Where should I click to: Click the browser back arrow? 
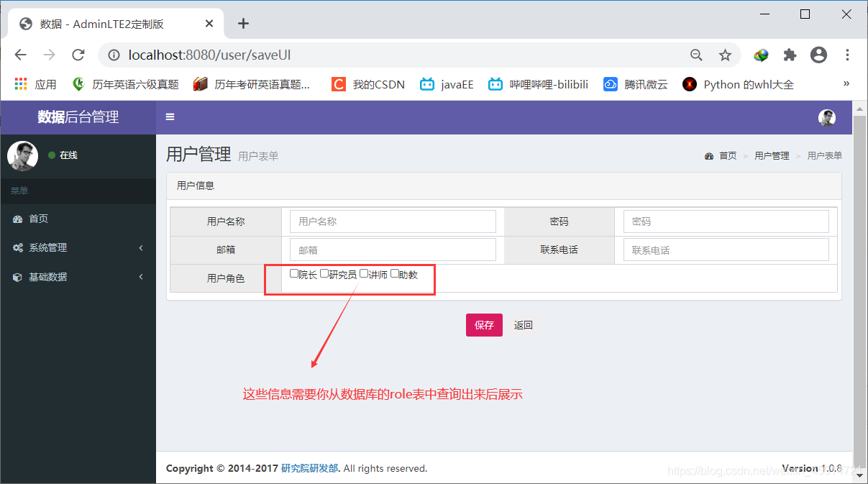[20, 55]
